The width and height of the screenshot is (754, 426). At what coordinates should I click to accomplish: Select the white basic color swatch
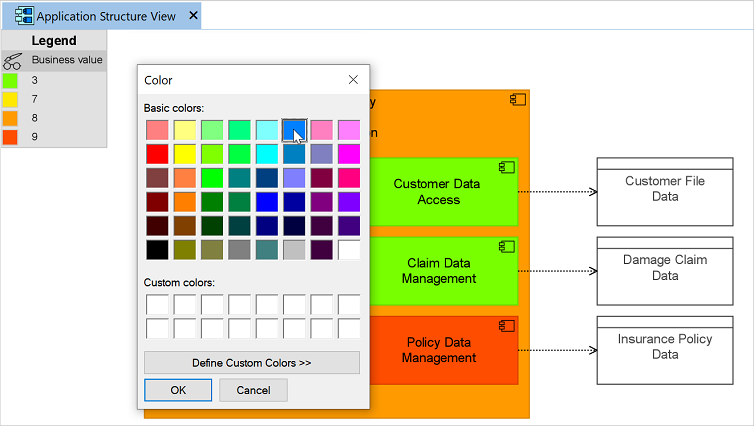click(349, 250)
